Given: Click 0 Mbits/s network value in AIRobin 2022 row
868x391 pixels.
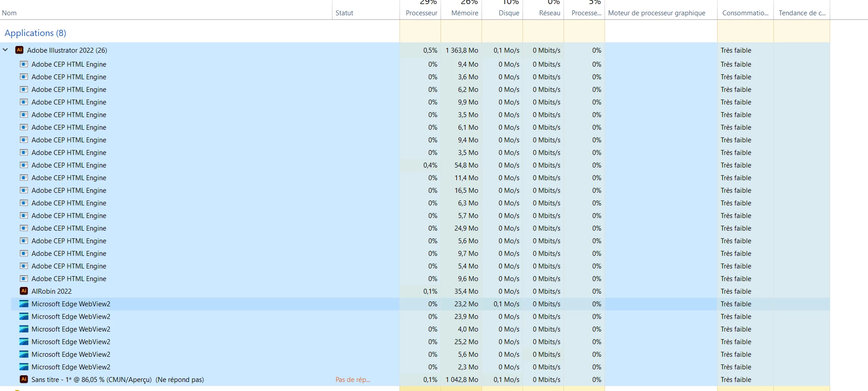Looking at the screenshot, I should click(x=546, y=291).
